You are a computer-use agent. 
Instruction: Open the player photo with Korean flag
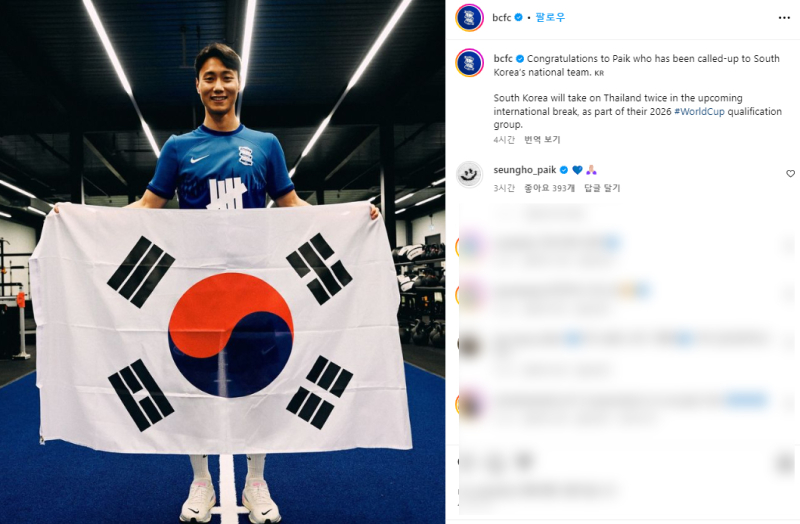coord(222,262)
